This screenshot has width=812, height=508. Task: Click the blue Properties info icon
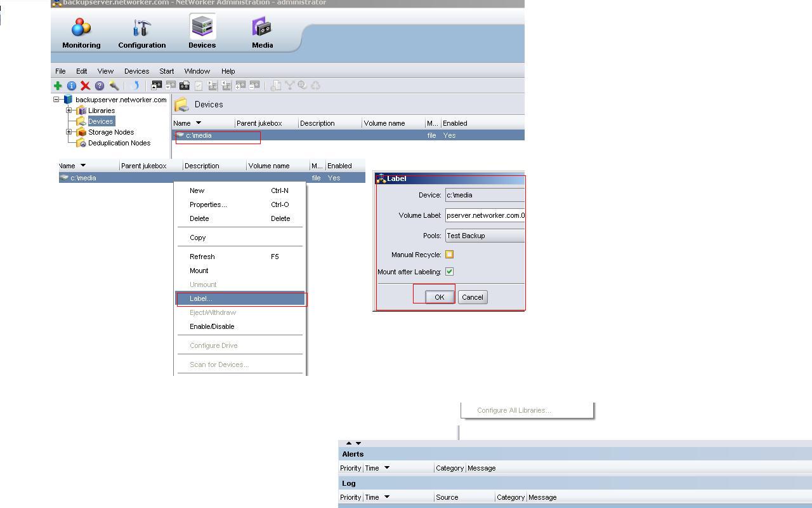pyautogui.click(x=72, y=86)
